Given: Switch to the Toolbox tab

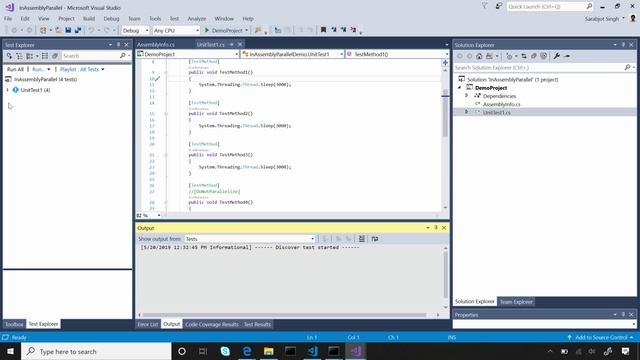Looking at the screenshot, I should (x=14, y=324).
